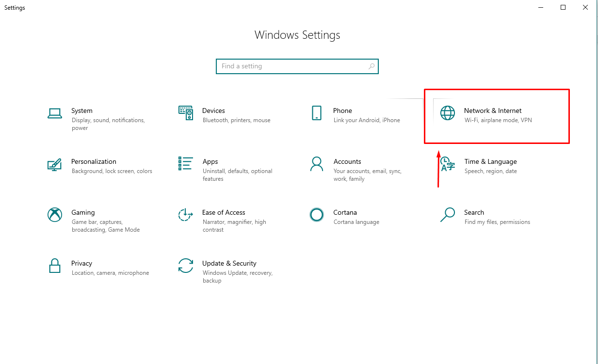The image size is (598, 364).
Task: Click the Find a setting field
Action: [x=291, y=66]
